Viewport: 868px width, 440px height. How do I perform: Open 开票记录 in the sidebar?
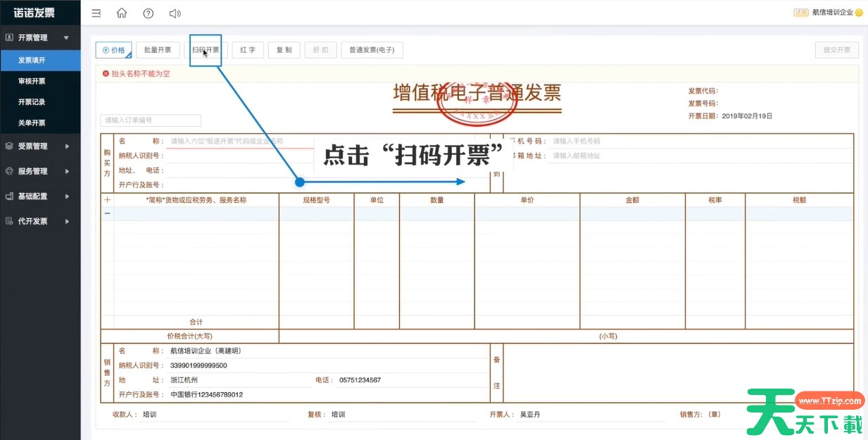click(32, 102)
